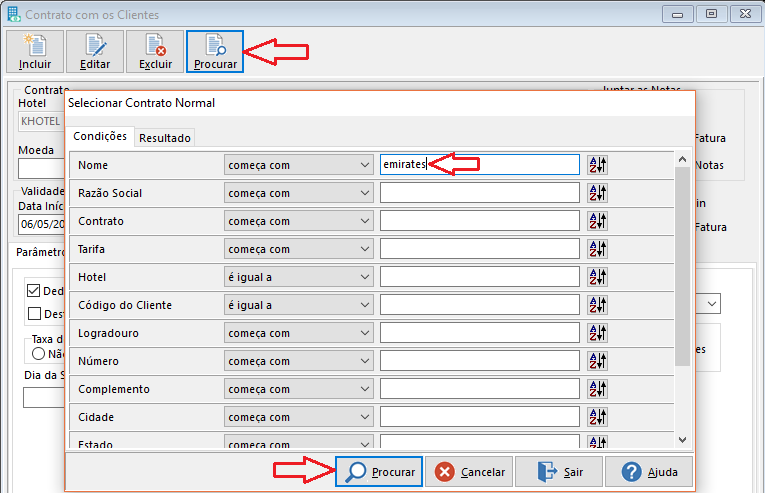Screen dimensions: 765x493
Task: Open the Logradouro condition dropdown
Action: (299, 333)
